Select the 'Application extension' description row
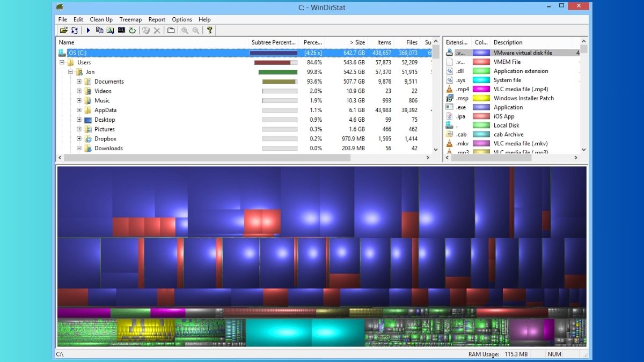The height and width of the screenshot is (362, 644). coord(521,71)
